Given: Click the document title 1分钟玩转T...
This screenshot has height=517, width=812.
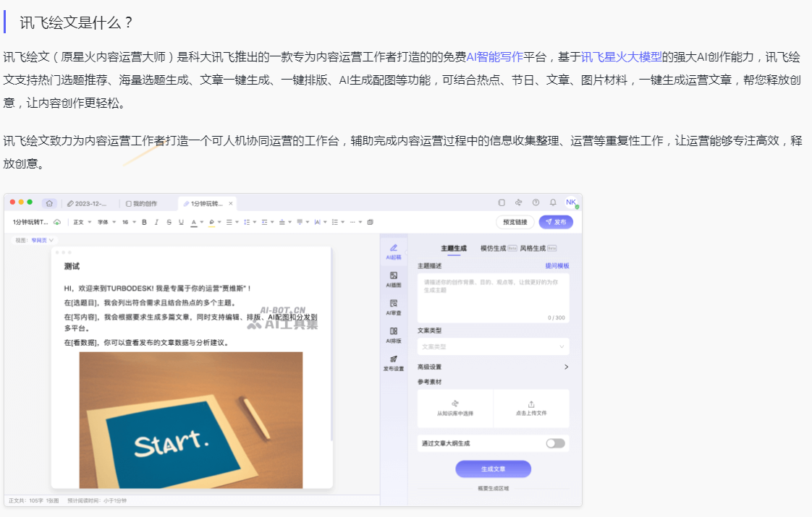Looking at the screenshot, I should click(30, 222).
